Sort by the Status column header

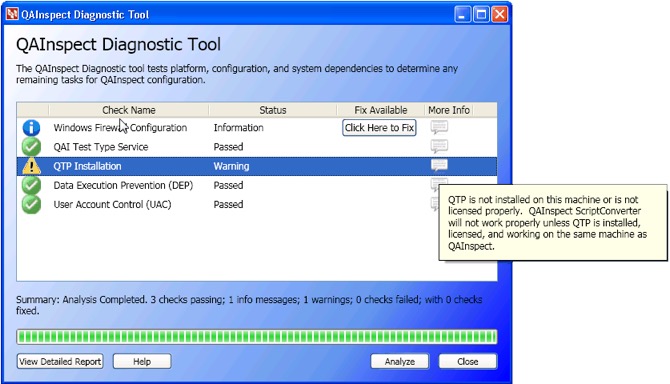pos(273,110)
